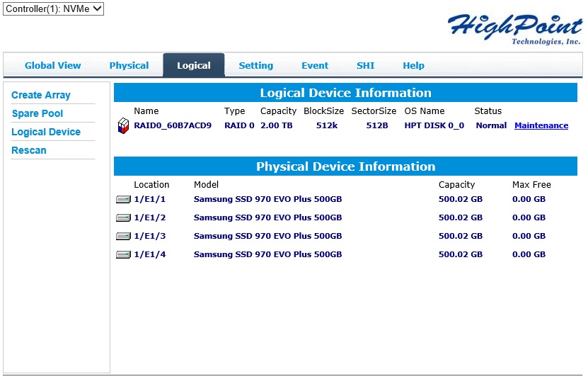The height and width of the screenshot is (379, 588).
Task: Click the RAID 0 type value
Action: click(x=239, y=125)
